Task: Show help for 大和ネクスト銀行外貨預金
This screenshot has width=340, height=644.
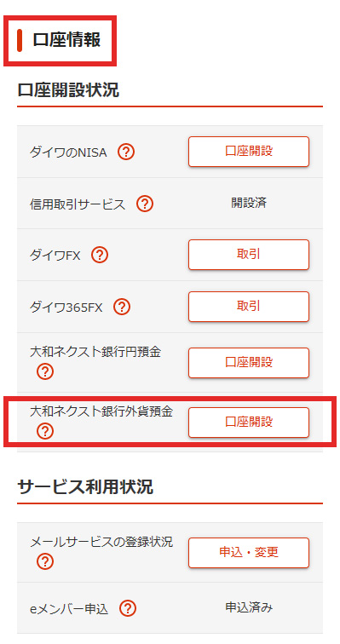Action: click(45, 431)
